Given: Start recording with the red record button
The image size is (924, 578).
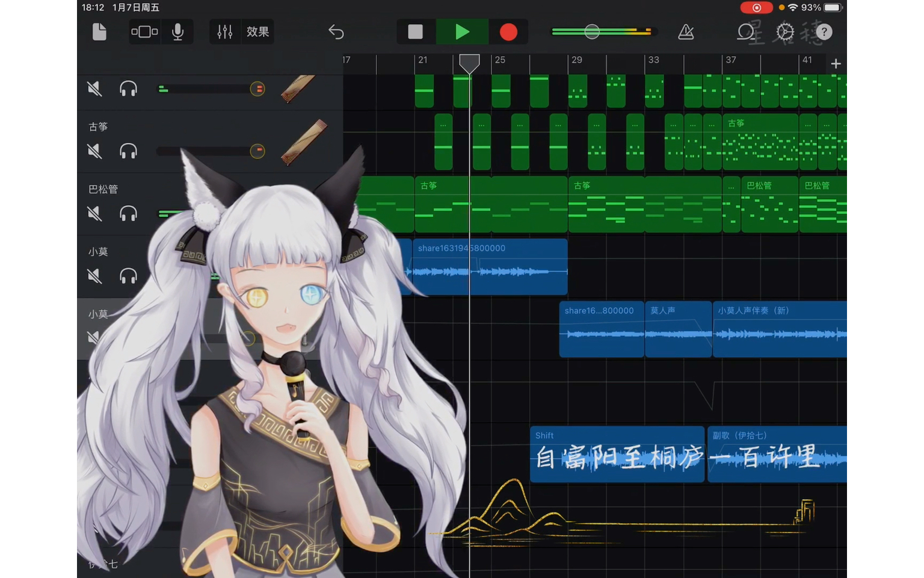Looking at the screenshot, I should tap(508, 32).
